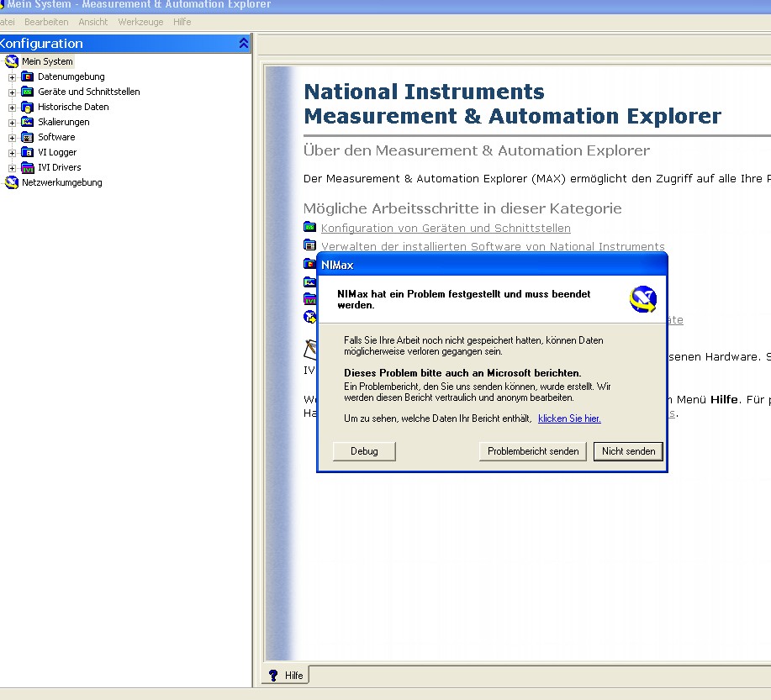Screen dimensions: 771x700
Task: Click Problembericht senden button
Action: pyautogui.click(x=533, y=451)
